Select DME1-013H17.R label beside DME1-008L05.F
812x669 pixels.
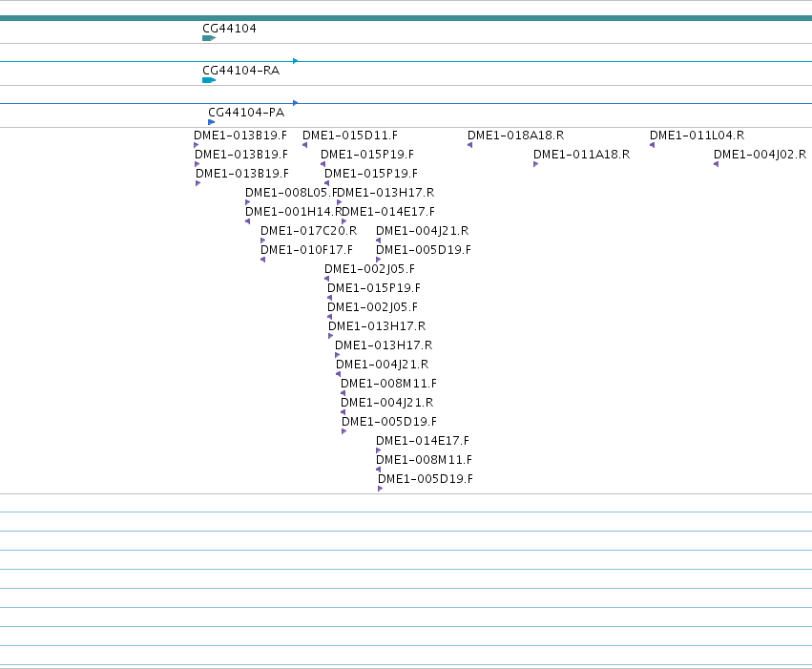[385, 193]
